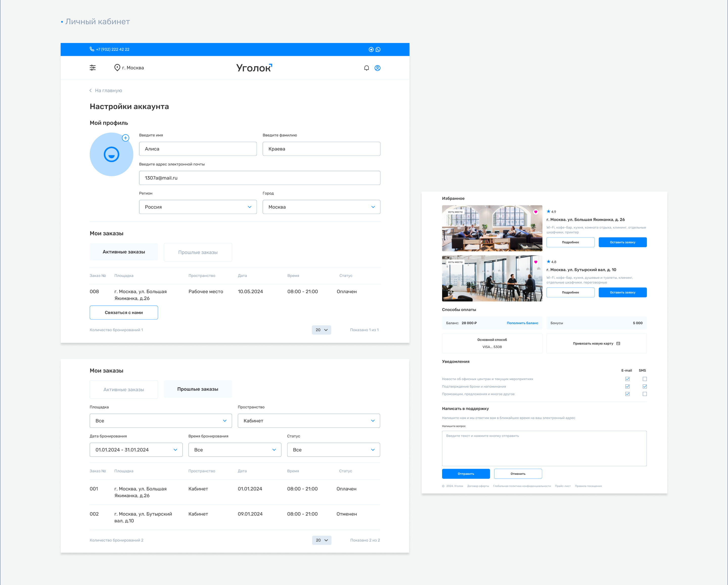
Task: Click the user profile icon
Action: point(377,68)
